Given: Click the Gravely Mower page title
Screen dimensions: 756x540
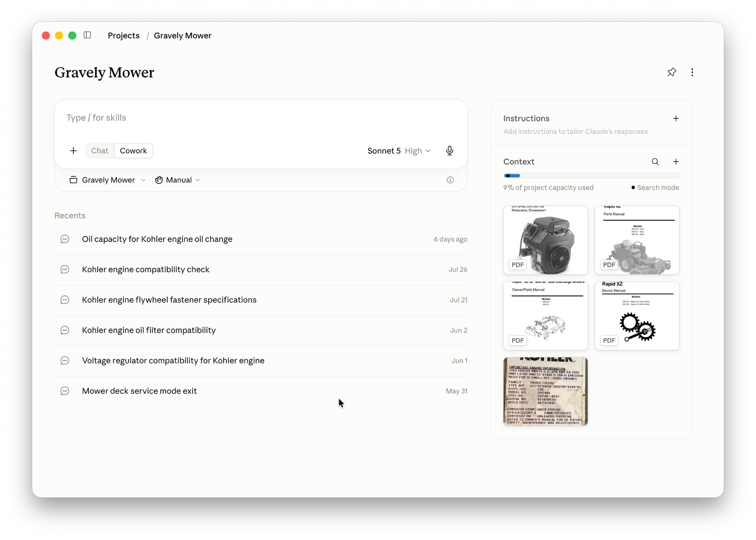Looking at the screenshot, I should [104, 72].
